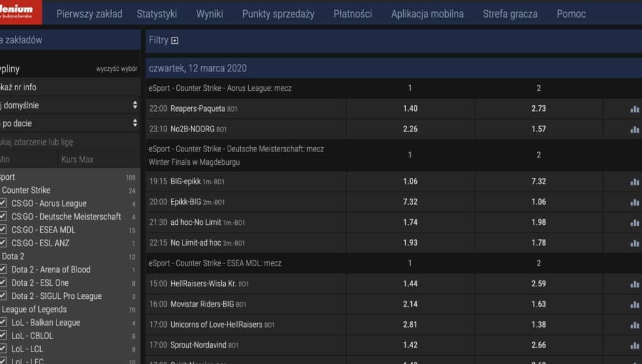Image resolution: width=642 pixels, height=364 pixels.
Task: Open statistics icon for BIG-epikk match
Action: 634,182
